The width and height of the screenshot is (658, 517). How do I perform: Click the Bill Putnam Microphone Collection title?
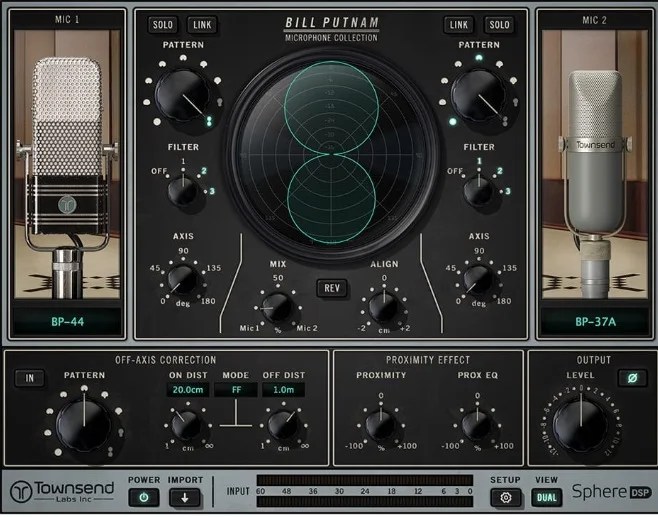332,29
